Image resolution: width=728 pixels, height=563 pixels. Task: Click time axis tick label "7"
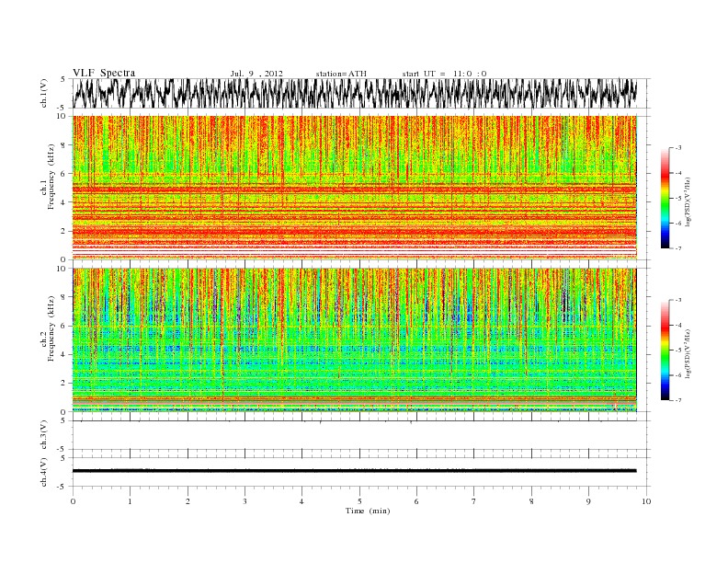(x=474, y=501)
